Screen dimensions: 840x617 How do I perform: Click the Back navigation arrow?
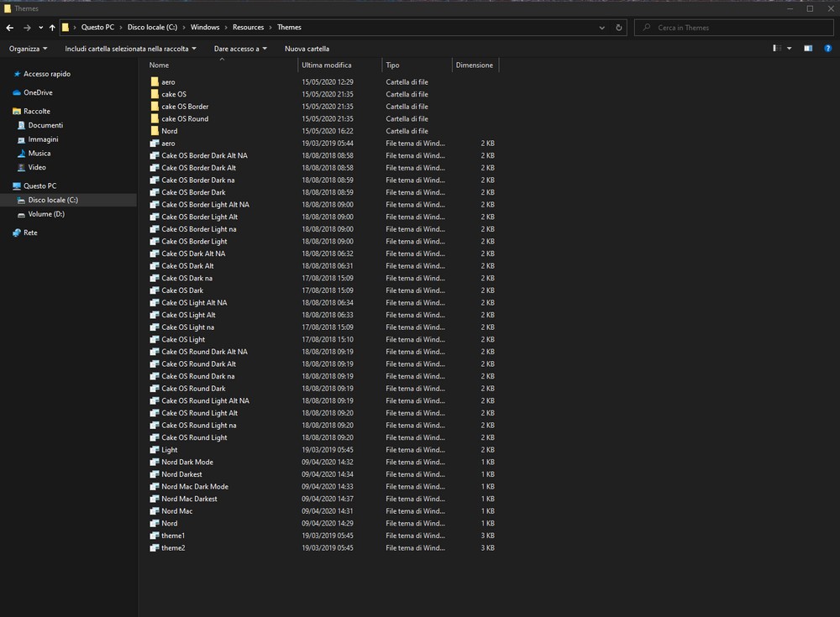(x=9, y=28)
